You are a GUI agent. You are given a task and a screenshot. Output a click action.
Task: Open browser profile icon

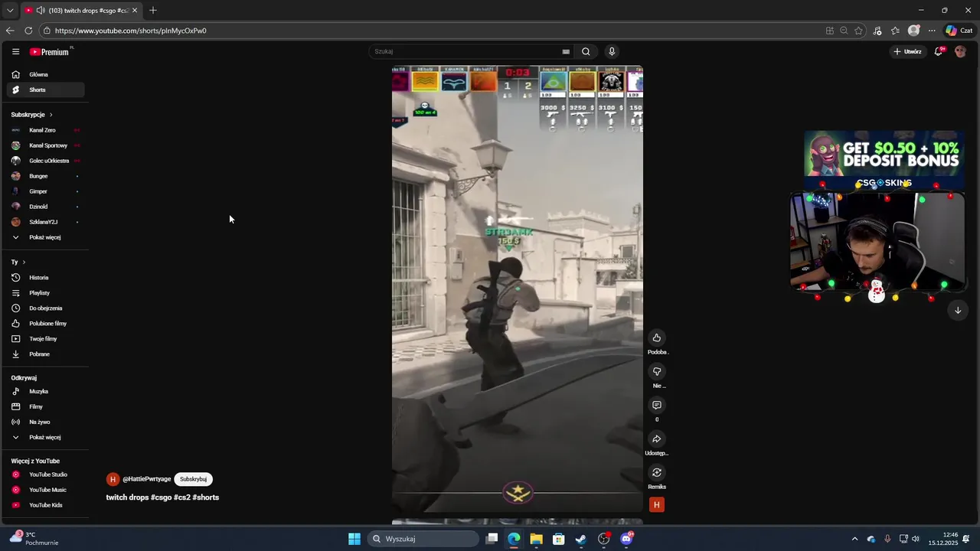913,31
